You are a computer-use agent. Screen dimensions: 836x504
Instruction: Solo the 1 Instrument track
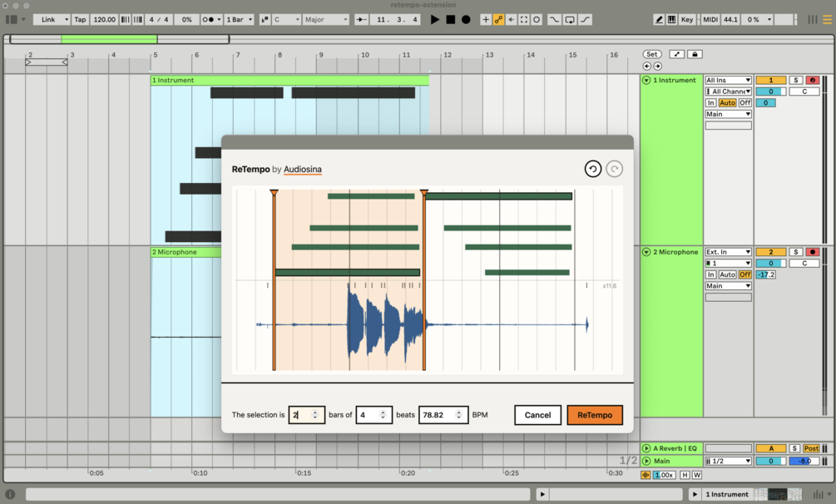tap(796, 80)
